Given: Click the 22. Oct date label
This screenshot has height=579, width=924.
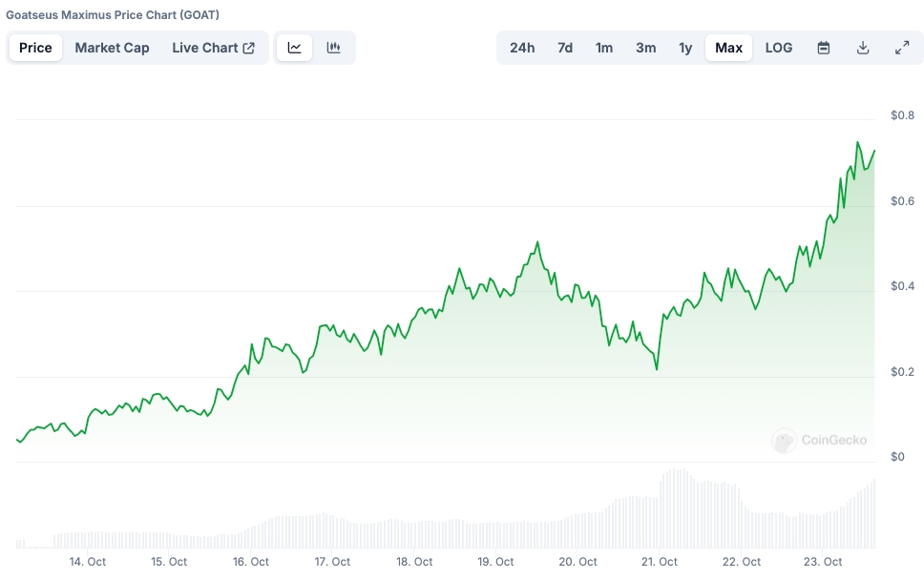Looking at the screenshot, I should click(x=742, y=562).
